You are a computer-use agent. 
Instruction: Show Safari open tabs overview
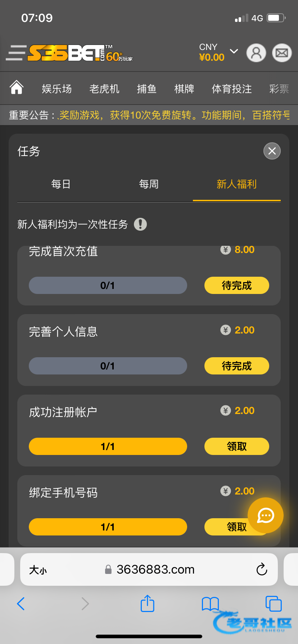point(273,604)
